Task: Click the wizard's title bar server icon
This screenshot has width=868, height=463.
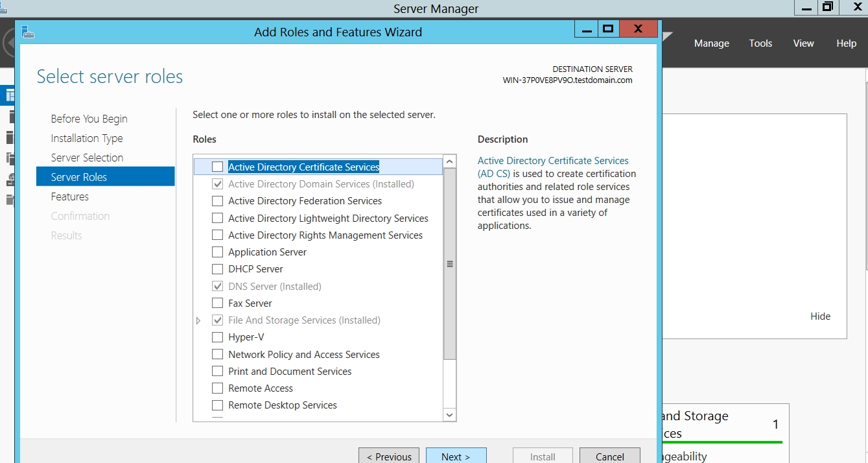Action: pos(27,32)
